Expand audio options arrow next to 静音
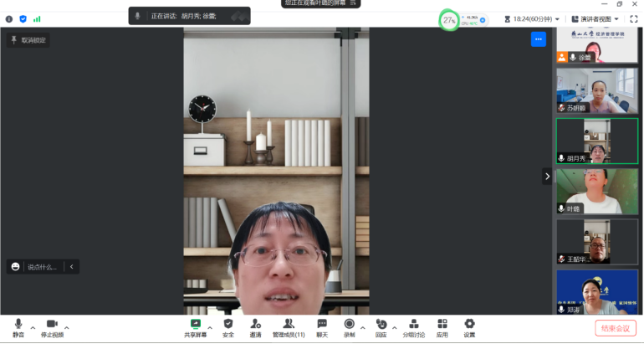The width and height of the screenshot is (644, 344). 33,327
